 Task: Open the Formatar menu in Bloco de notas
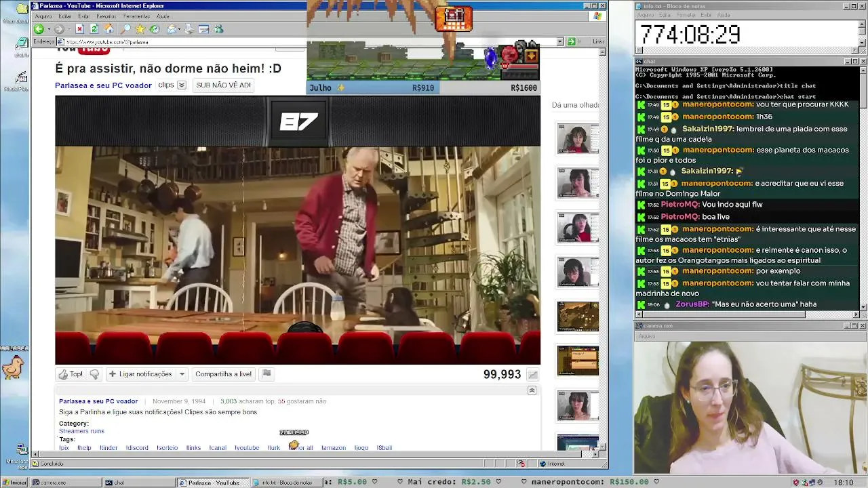(686, 15)
